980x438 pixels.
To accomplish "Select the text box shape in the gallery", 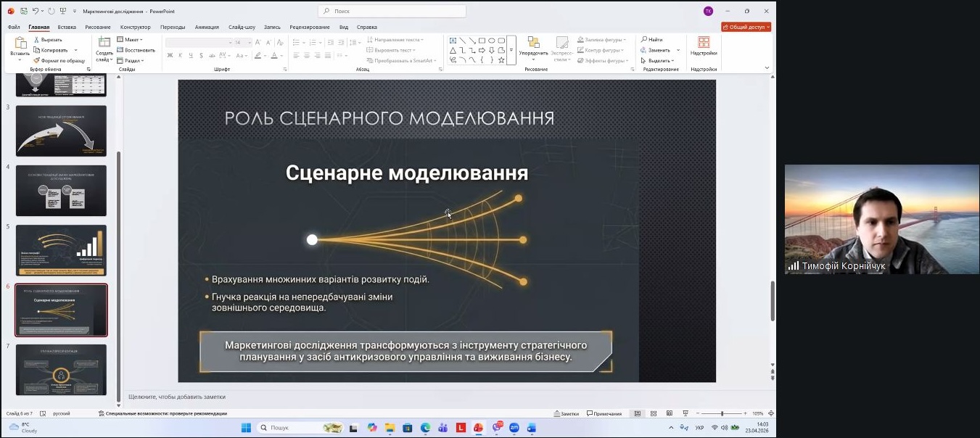I will (x=453, y=41).
